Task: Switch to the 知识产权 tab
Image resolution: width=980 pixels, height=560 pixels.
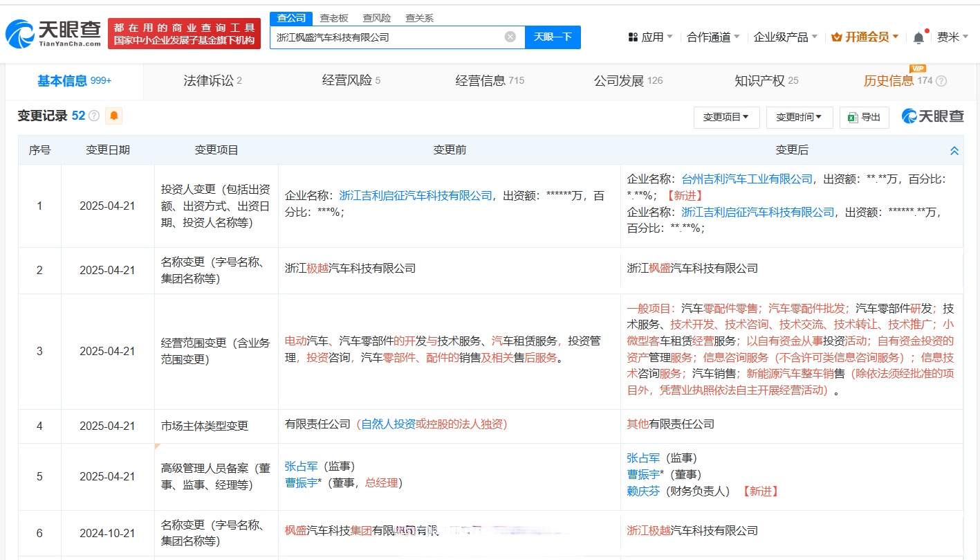Action: point(766,81)
